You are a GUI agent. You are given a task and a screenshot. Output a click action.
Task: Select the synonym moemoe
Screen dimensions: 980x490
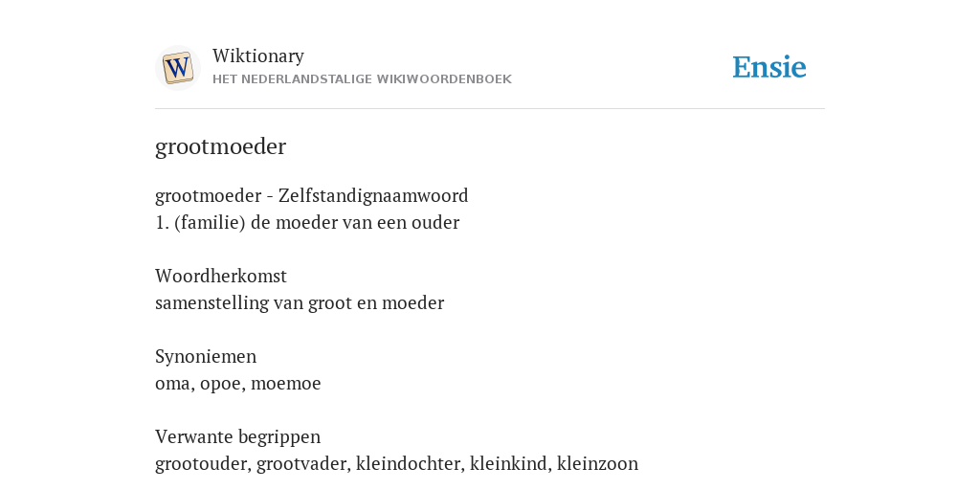(x=285, y=383)
